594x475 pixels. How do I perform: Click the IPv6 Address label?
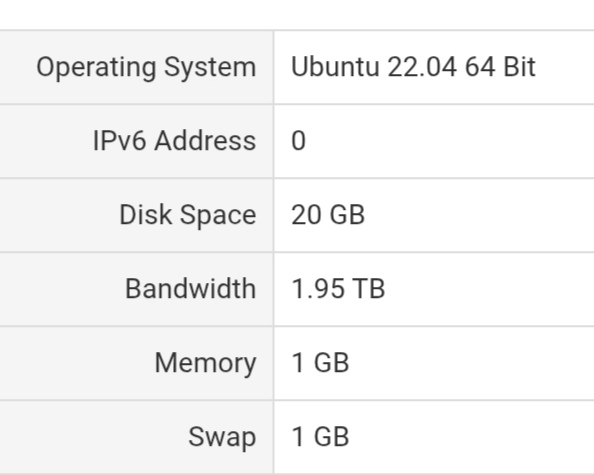click(x=174, y=141)
